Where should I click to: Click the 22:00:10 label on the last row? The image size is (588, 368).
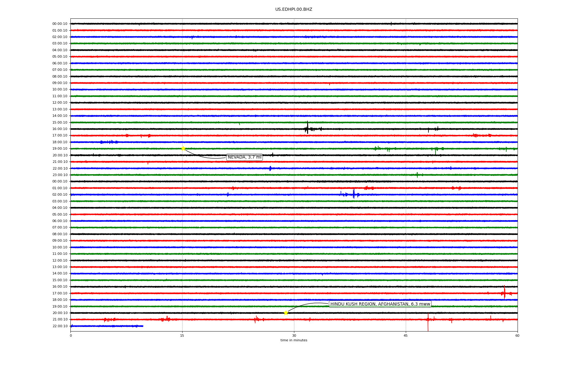[60, 326]
